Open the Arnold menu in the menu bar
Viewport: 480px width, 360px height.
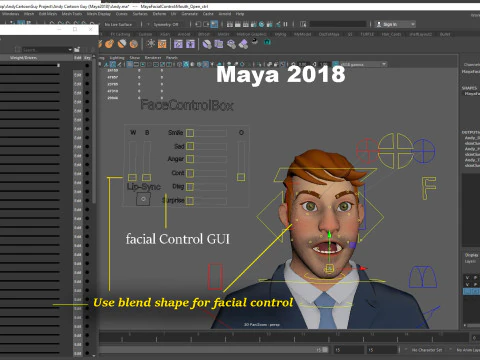coord(225,14)
